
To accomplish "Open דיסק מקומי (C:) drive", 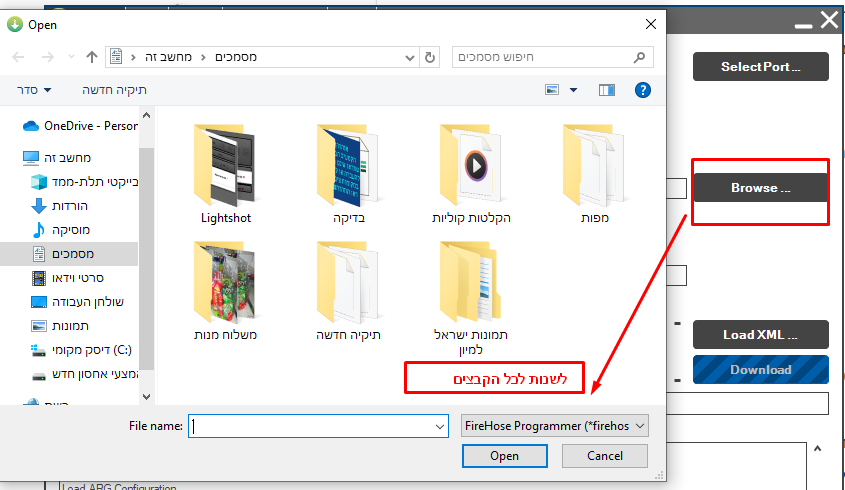I will tap(81, 350).
